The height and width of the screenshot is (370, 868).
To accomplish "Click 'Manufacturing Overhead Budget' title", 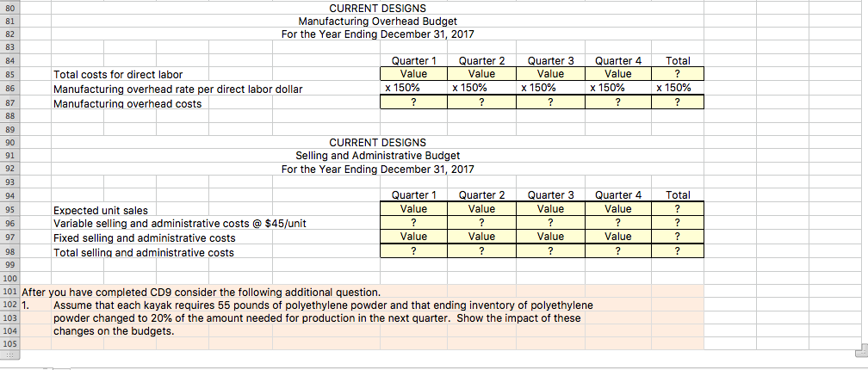I will click(x=377, y=22).
